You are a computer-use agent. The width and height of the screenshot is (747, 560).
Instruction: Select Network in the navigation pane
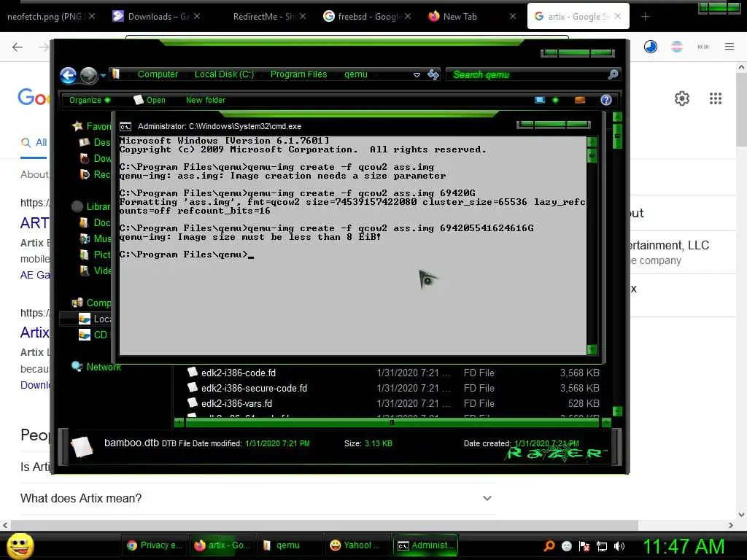[x=97, y=367]
